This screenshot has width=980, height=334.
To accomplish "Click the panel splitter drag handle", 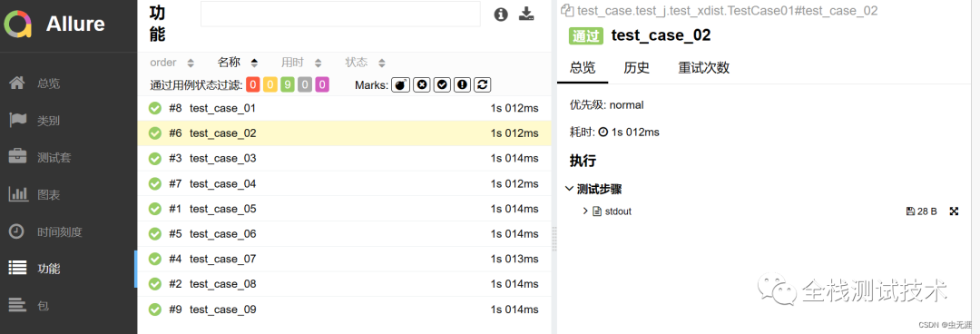I will (554, 239).
